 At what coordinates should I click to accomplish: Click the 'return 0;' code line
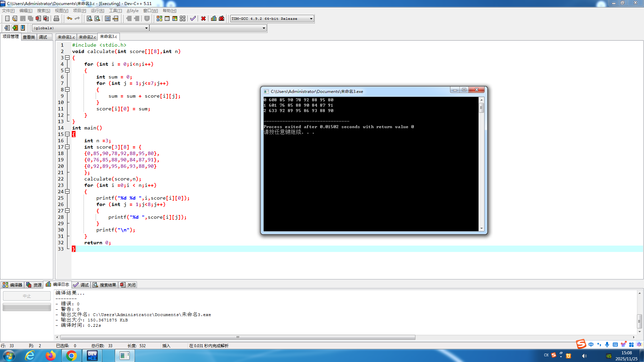point(97,243)
